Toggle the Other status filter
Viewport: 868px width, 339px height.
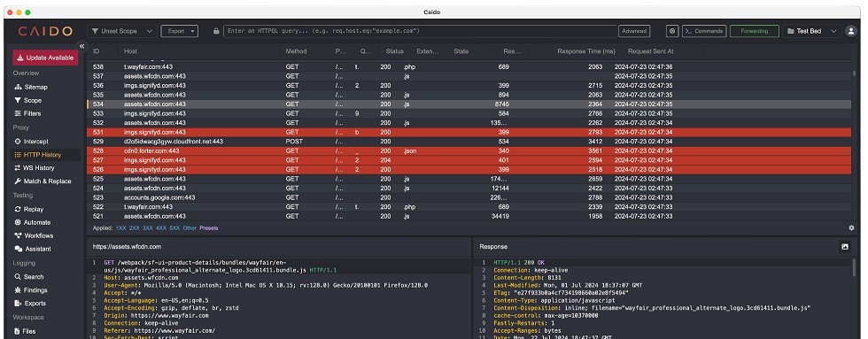(190, 227)
